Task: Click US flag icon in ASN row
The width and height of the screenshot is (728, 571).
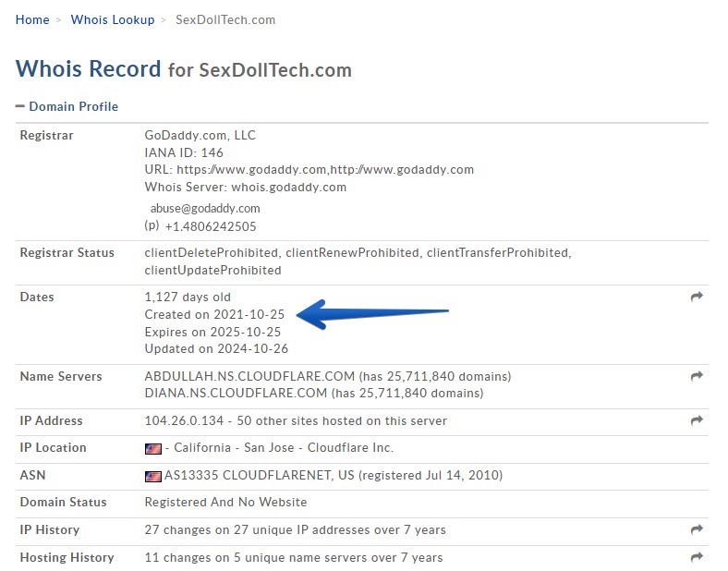Action: tap(152, 477)
